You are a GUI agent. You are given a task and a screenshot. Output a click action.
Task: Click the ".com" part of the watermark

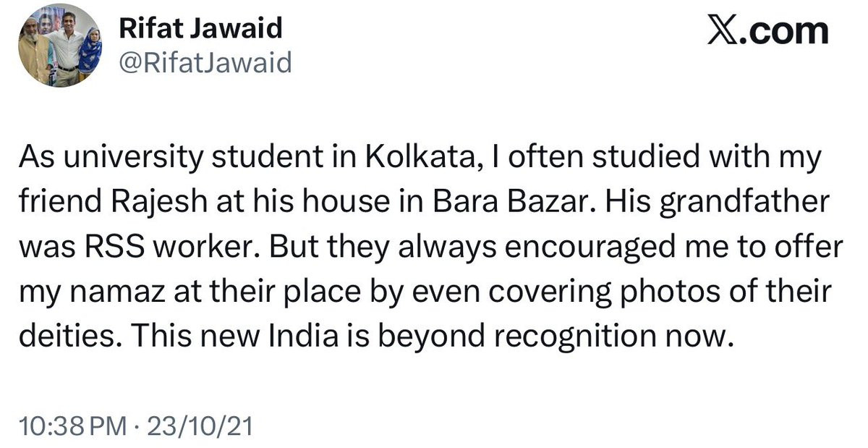point(785,33)
